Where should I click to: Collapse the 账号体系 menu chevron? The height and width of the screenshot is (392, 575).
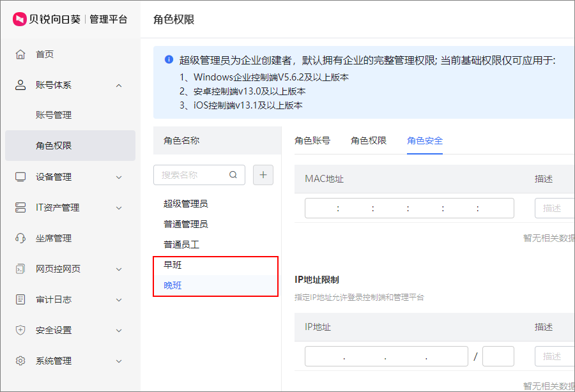(119, 86)
